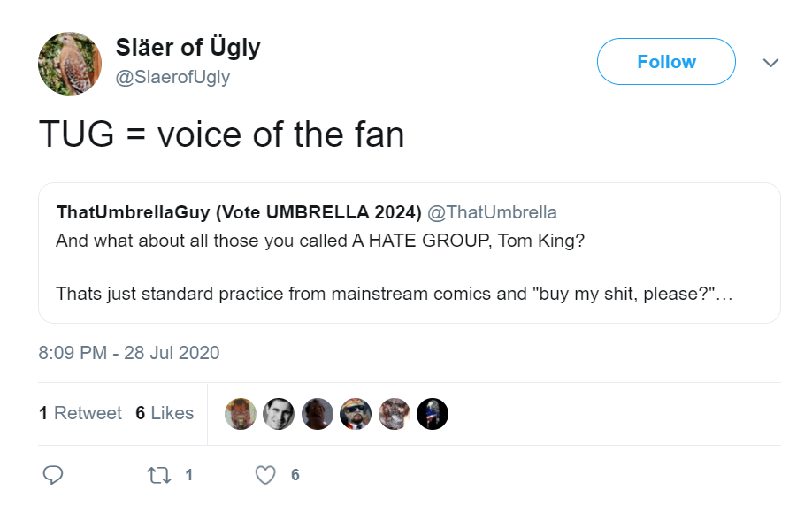This screenshot has height=513, width=812.
Task: Open first liker's avatar in the row
Action: click(241, 414)
